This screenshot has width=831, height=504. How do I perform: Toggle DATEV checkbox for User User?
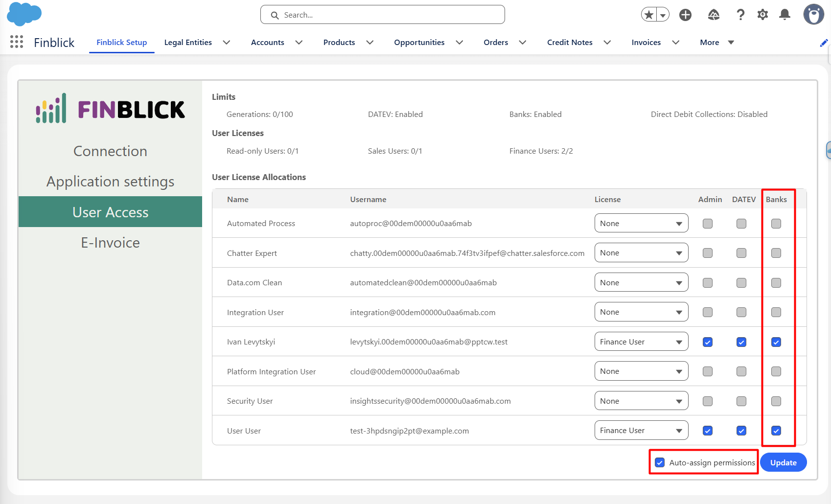(741, 431)
